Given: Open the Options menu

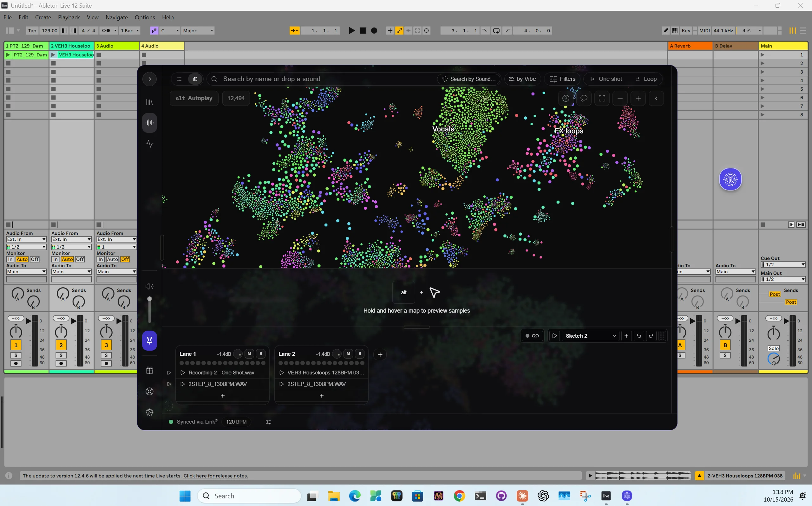Looking at the screenshot, I should [145, 17].
